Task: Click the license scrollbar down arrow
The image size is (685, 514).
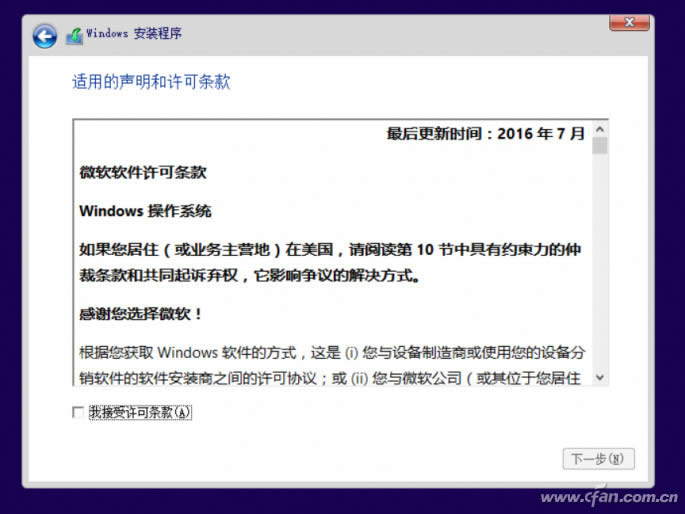Action: [x=599, y=377]
